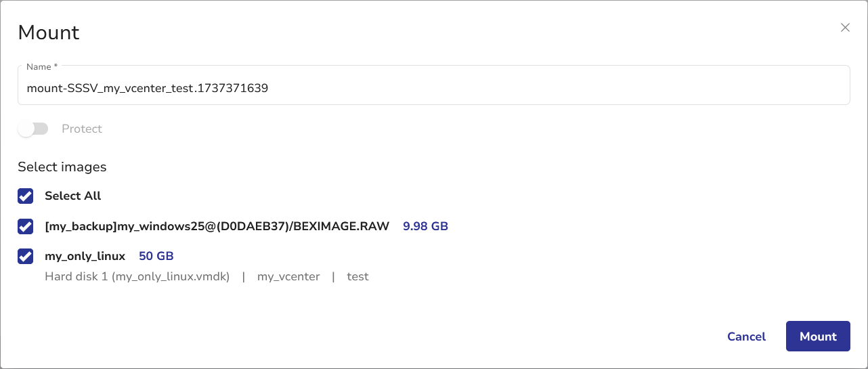Image resolution: width=868 pixels, height=369 pixels.
Task: Click the my_vcenter text in details
Action: pyautogui.click(x=288, y=276)
